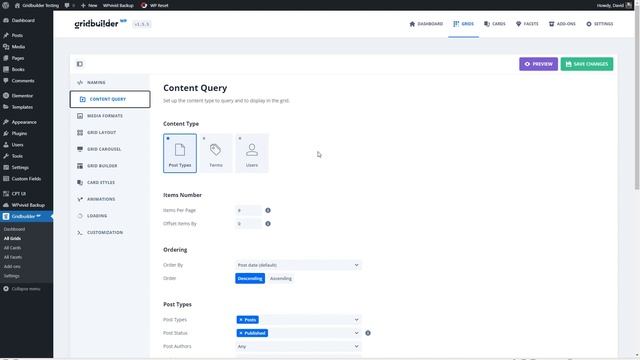This screenshot has height=360, width=640.
Task: Open Cards in top navigation
Action: [x=495, y=24]
